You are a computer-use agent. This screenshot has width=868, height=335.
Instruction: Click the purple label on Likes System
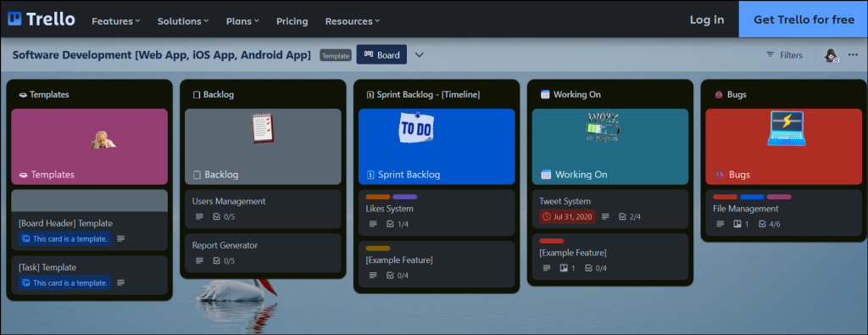click(x=404, y=197)
